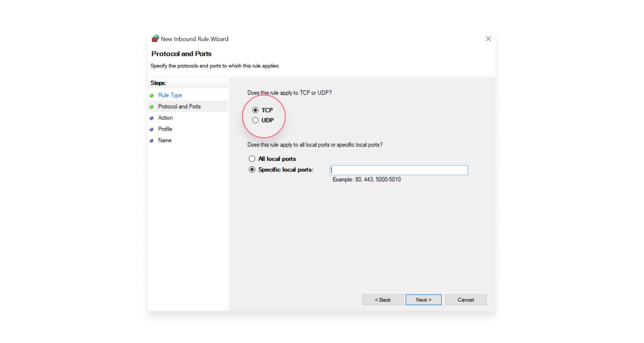The height and width of the screenshot is (343, 644).
Task: Click the Name step in sidebar
Action: (x=165, y=140)
